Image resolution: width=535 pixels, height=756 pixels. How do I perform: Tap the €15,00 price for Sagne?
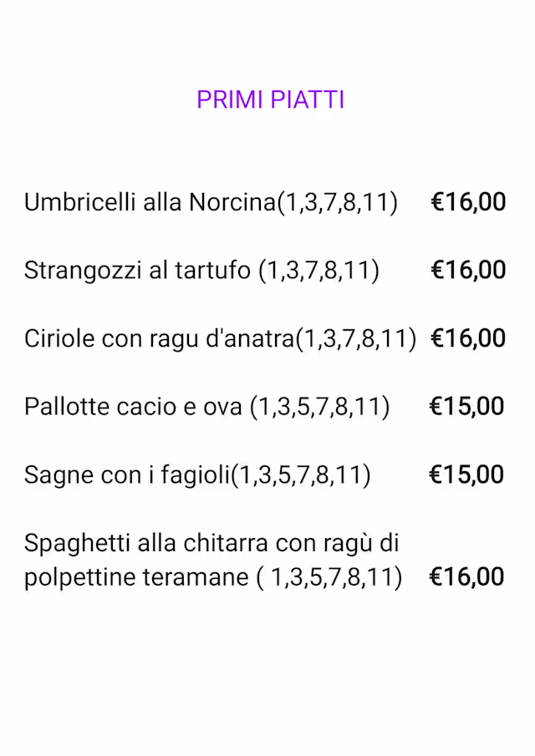tap(467, 475)
